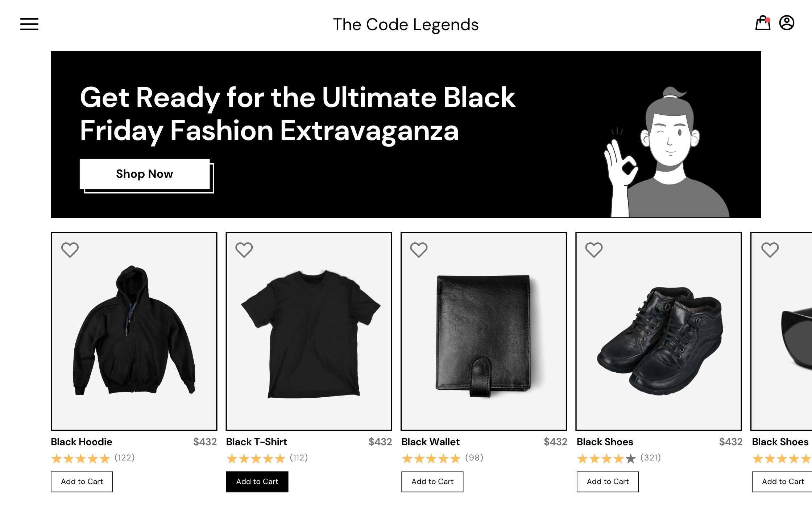812x508 pixels.
Task: Favorite the Black Hoodie with heart
Action: [x=70, y=250]
